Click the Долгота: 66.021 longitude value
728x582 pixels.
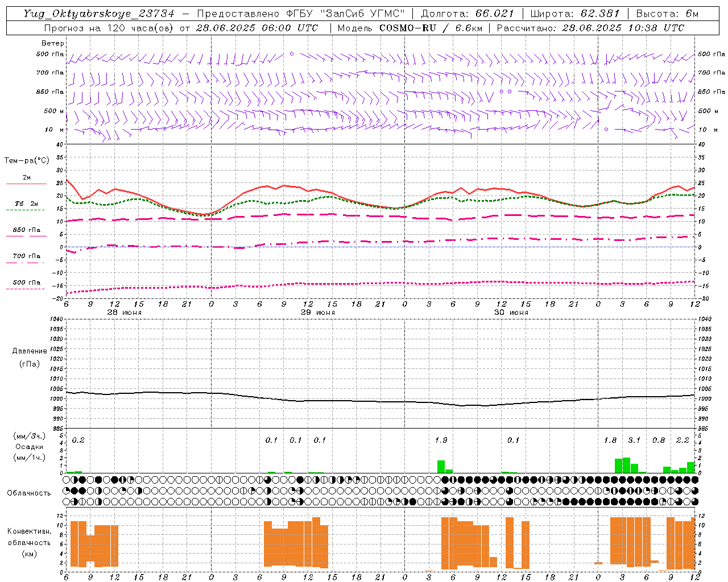coord(468,14)
